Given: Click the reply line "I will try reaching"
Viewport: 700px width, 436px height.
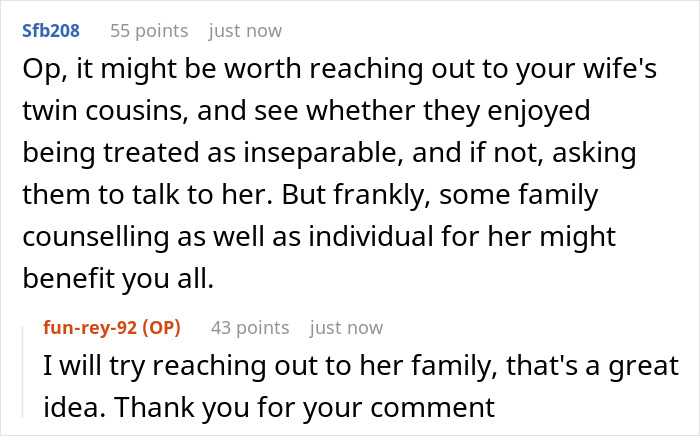Looking at the screenshot, I should point(360,367).
